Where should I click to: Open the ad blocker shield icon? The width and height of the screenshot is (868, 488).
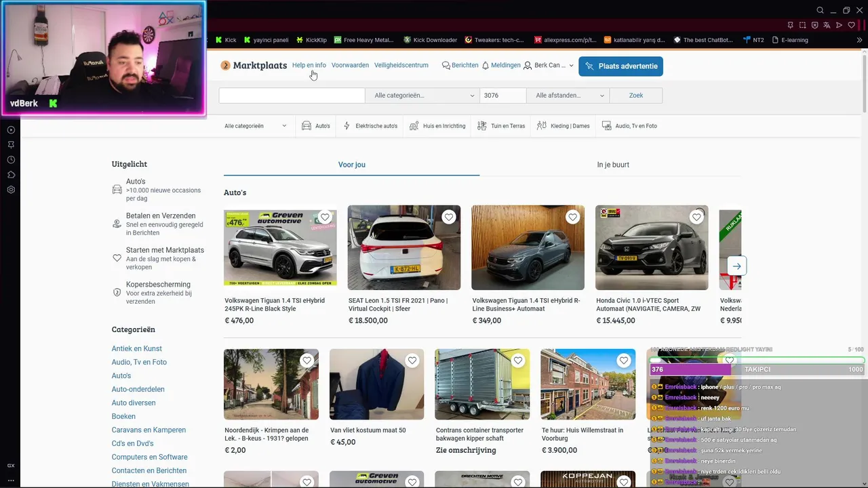click(x=814, y=25)
